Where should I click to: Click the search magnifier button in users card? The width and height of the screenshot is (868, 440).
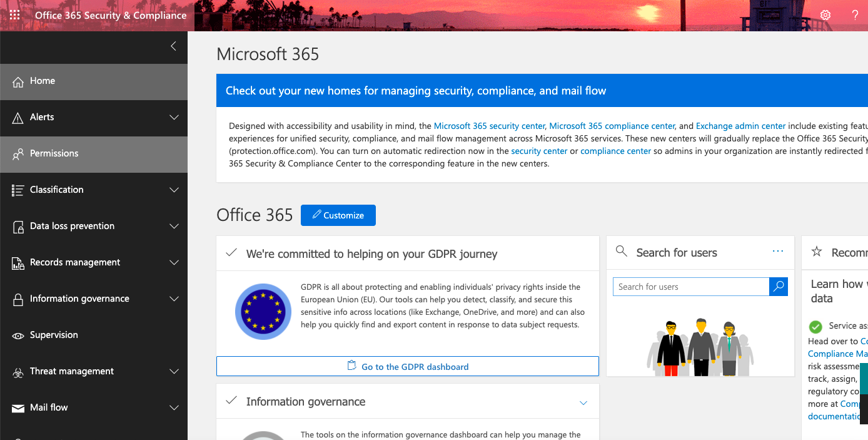(x=779, y=287)
